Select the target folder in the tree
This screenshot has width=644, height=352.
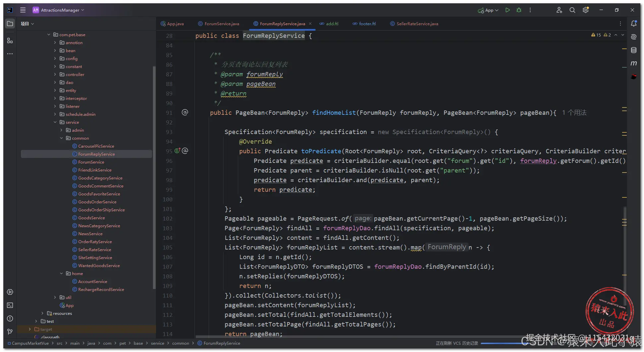pos(46,329)
